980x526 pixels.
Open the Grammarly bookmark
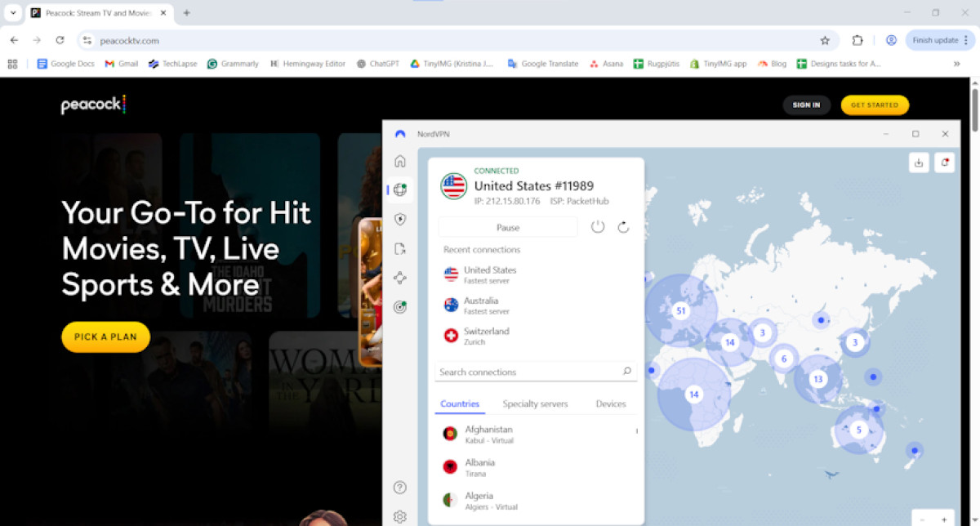click(x=234, y=64)
